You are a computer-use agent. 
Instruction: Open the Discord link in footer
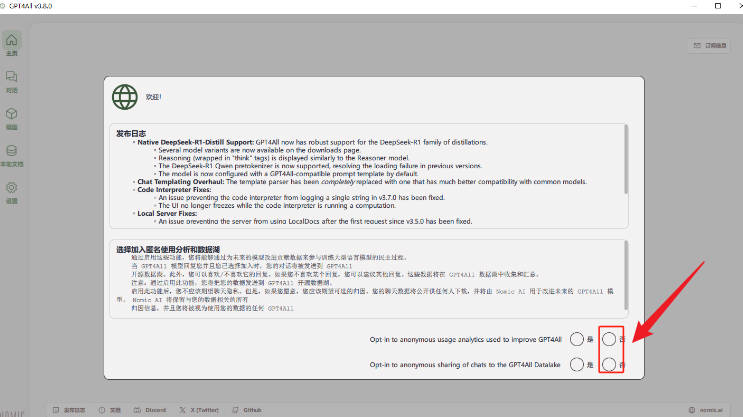click(150, 410)
